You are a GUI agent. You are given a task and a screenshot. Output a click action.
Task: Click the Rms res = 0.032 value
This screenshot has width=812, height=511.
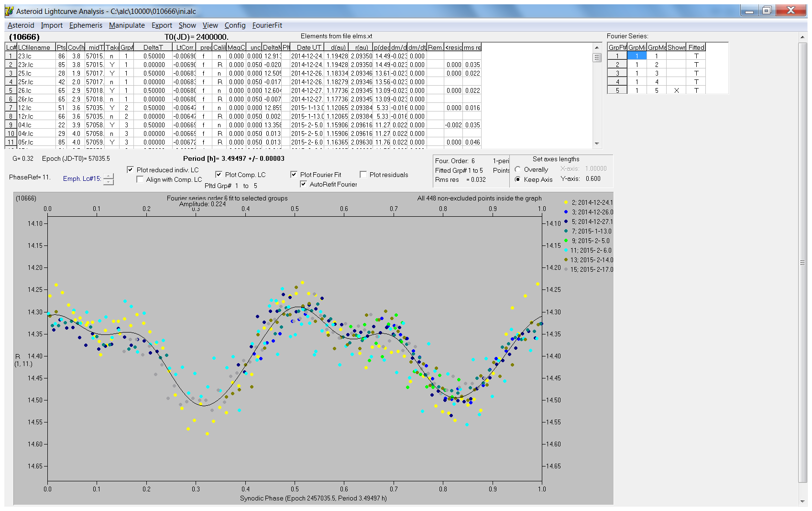[x=461, y=179]
